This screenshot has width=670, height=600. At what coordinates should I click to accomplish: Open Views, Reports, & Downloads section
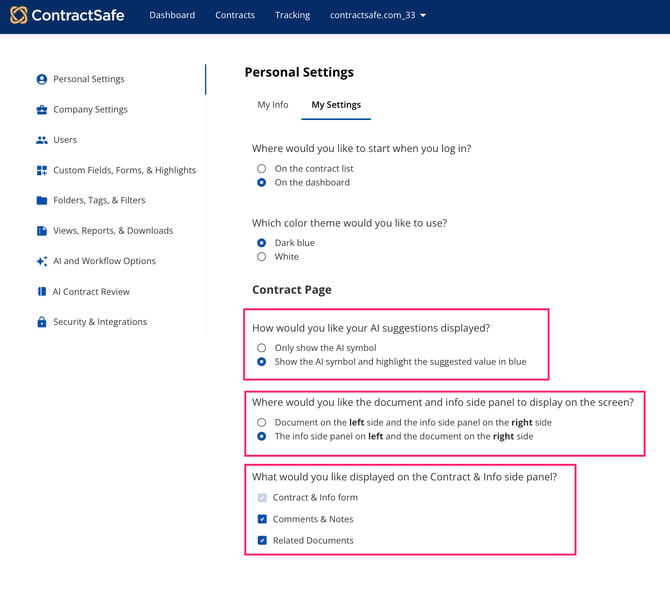(x=113, y=231)
